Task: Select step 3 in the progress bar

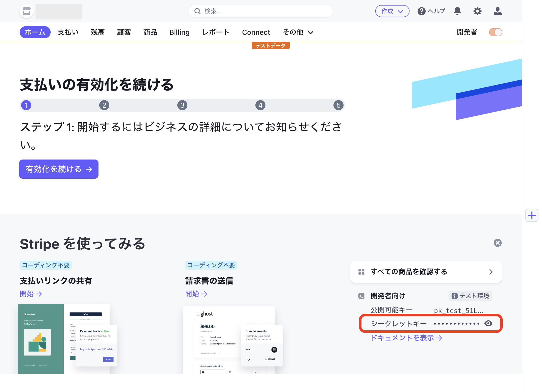Action: click(x=182, y=105)
